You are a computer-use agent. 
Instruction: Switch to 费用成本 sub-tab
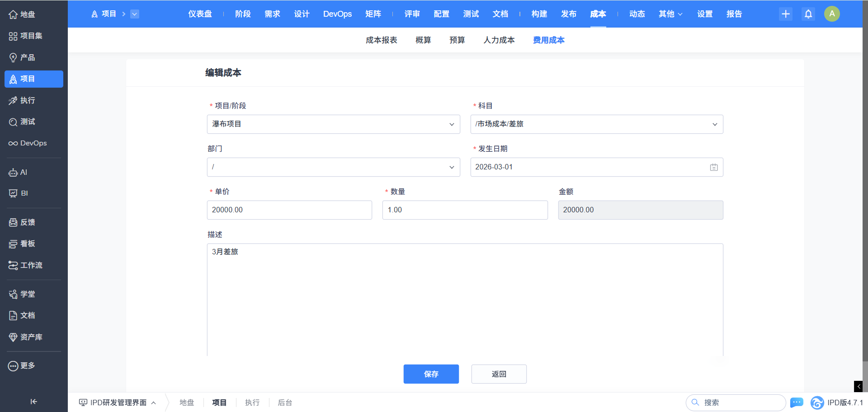coord(549,40)
